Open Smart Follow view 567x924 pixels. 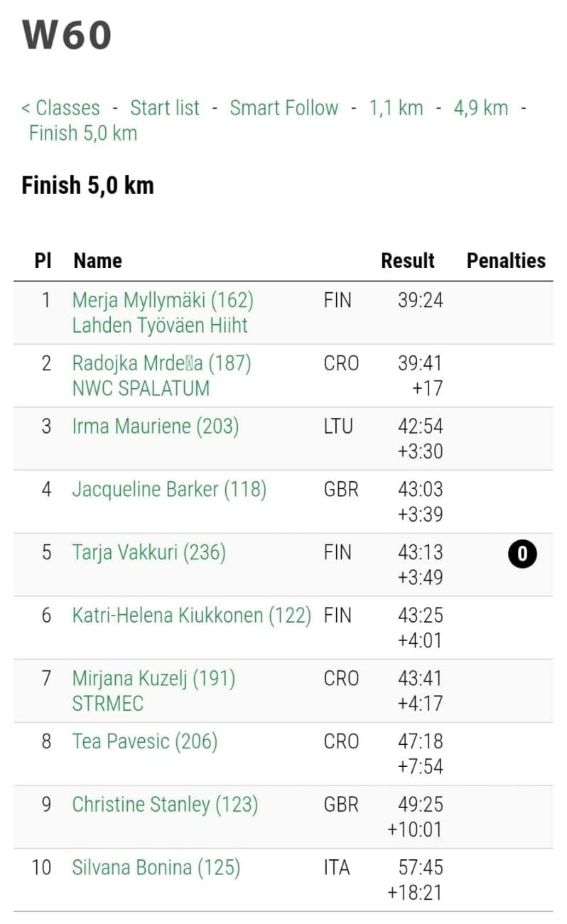click(x=283, y=108)
